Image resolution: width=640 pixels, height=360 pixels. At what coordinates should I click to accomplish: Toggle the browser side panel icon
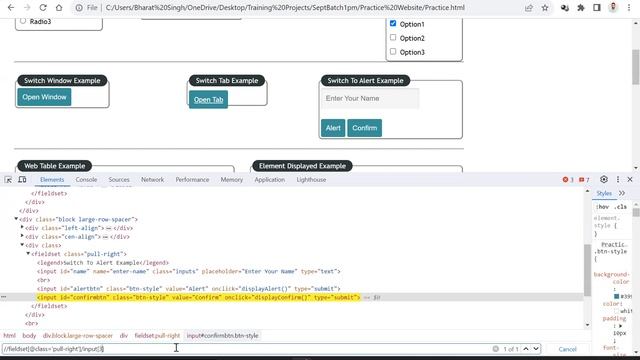(x=597, y=8)
